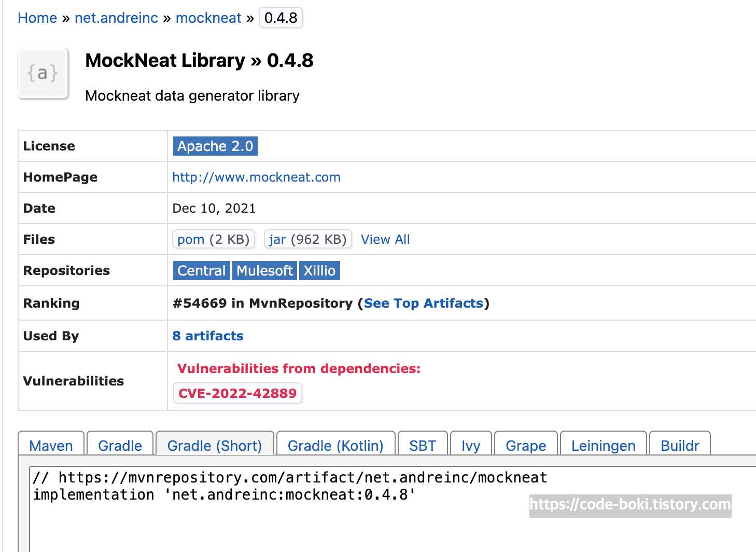Select the Leiningen tab
756x552 pixels.
[x=604, y=445]
